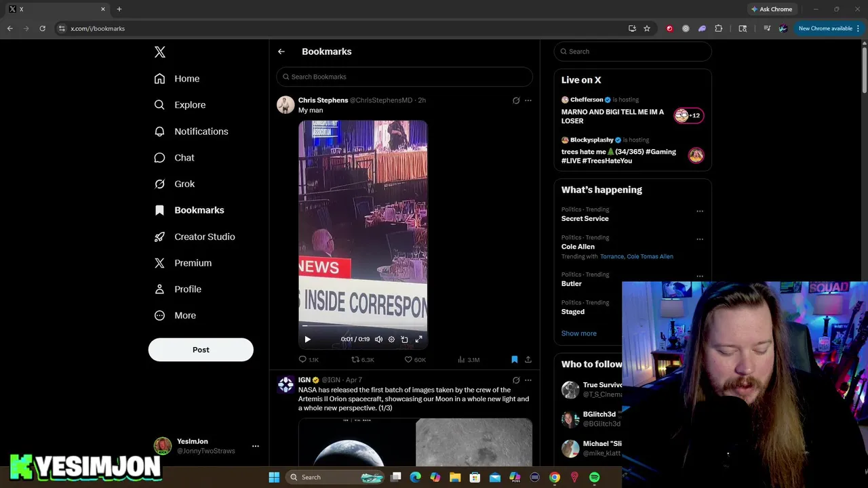Open Secret Service trending topic

coord(585,219)
